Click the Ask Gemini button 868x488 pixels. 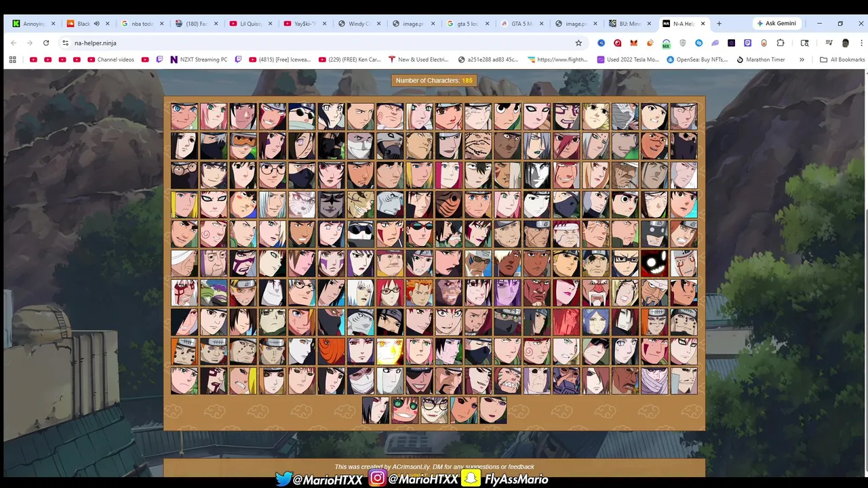(x=776, y=24)
